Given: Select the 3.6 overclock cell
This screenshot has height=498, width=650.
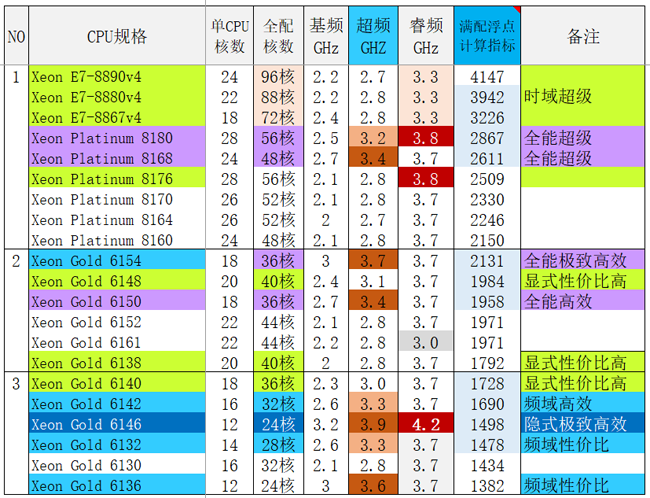Looking at the screenshot, I should tap(373, 485).
